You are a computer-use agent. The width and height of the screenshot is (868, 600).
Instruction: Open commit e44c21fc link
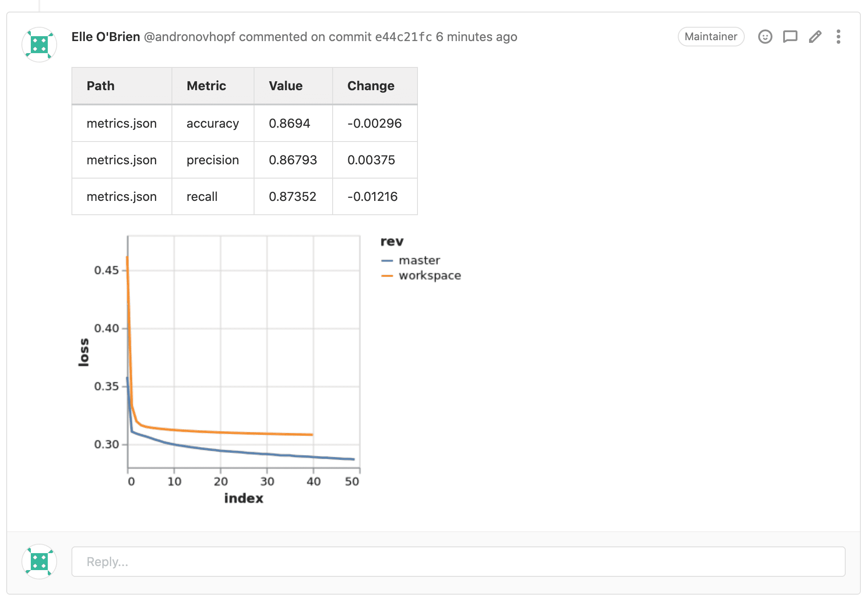click(x=403, y=37)
